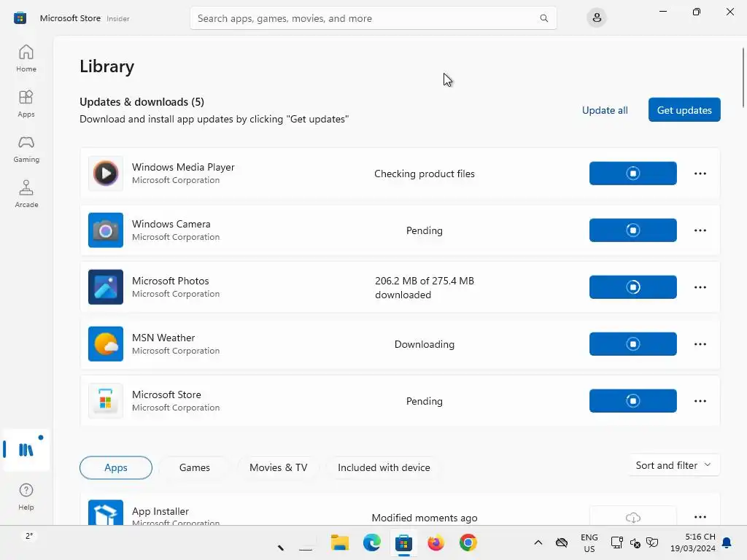The width and height of the screenshot is (747, 560).
Task: Switch to the Games filter tab
Action: click(x=194, y=467)
